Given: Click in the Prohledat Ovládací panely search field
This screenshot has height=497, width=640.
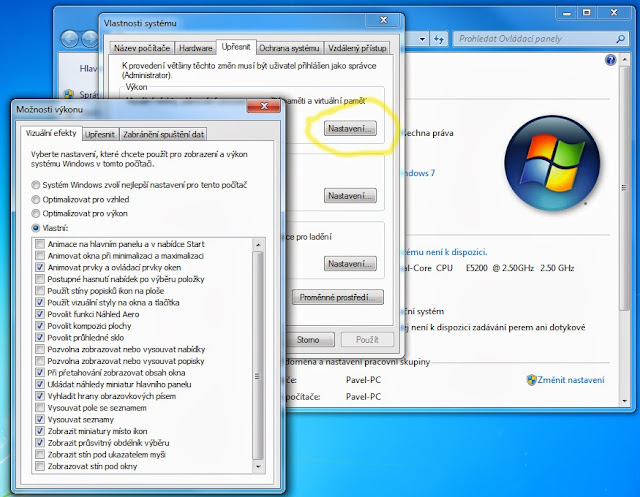Looking at the screenshot, I should [535, 39].
